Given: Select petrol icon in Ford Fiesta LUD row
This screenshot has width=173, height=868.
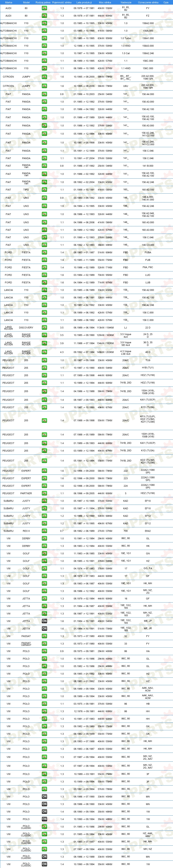Looking at the screenshot, I should (x=44, y=275).
